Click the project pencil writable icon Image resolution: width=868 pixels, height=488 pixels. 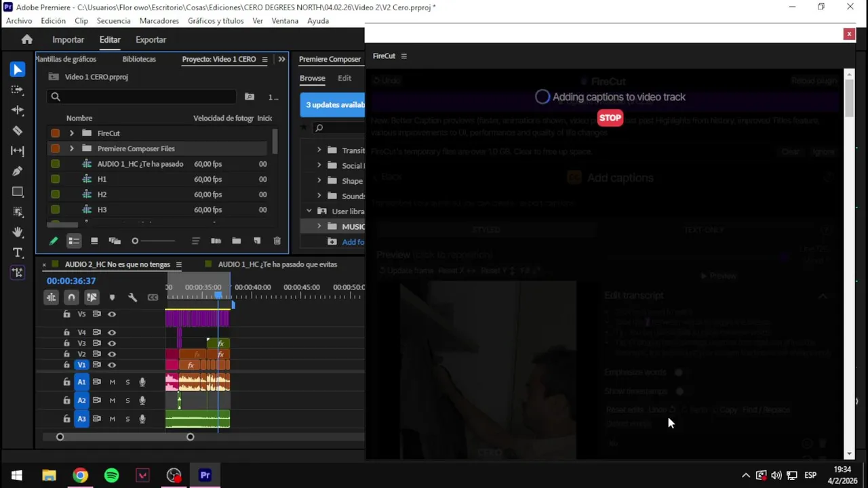tap(54, 241)
